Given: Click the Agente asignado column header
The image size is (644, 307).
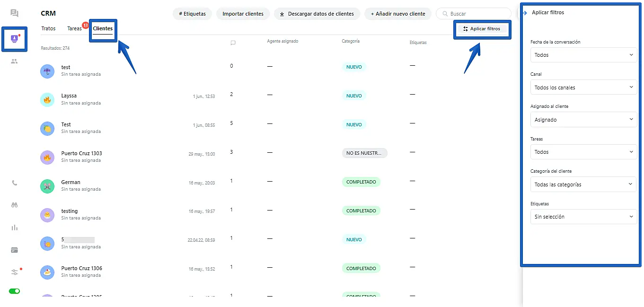Looking at the screenshot, I should point(282,41).
